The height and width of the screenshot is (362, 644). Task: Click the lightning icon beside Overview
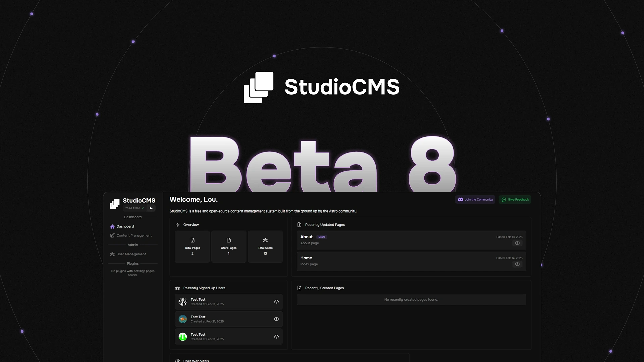tap(177, 225)
